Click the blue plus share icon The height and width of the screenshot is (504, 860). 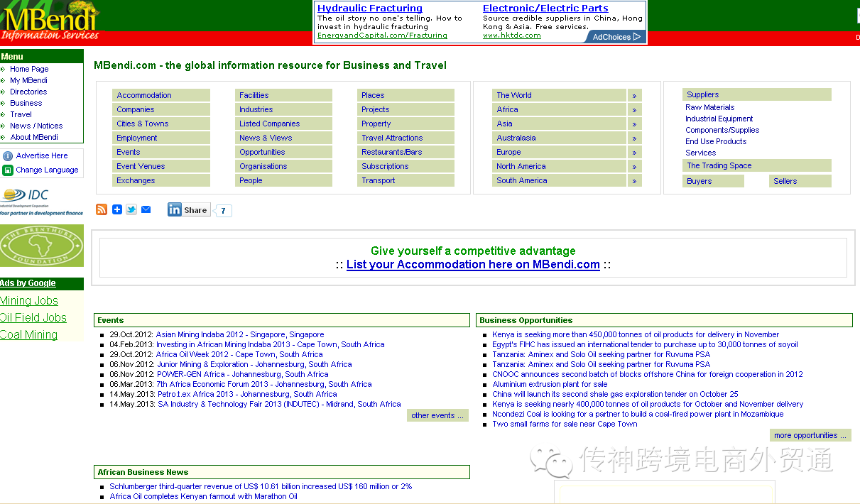[x=117, y=209]
